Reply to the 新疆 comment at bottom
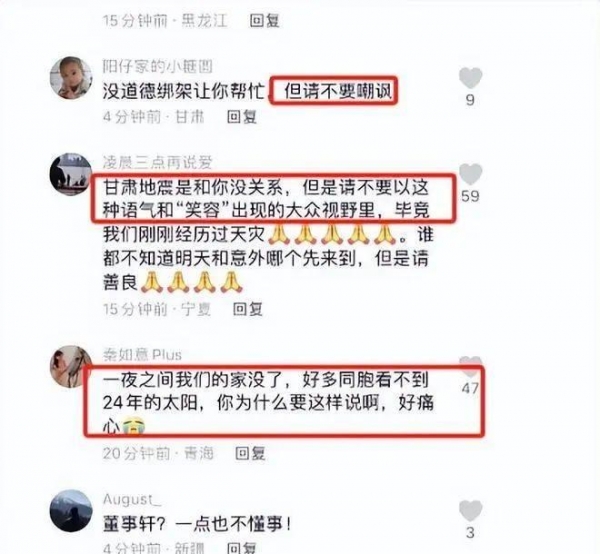Screen dimensions: 600x554 coord(242,547)
